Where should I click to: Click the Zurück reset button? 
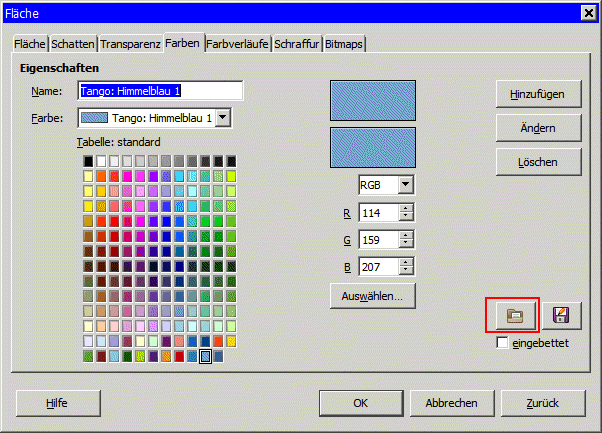coord(543,403)
